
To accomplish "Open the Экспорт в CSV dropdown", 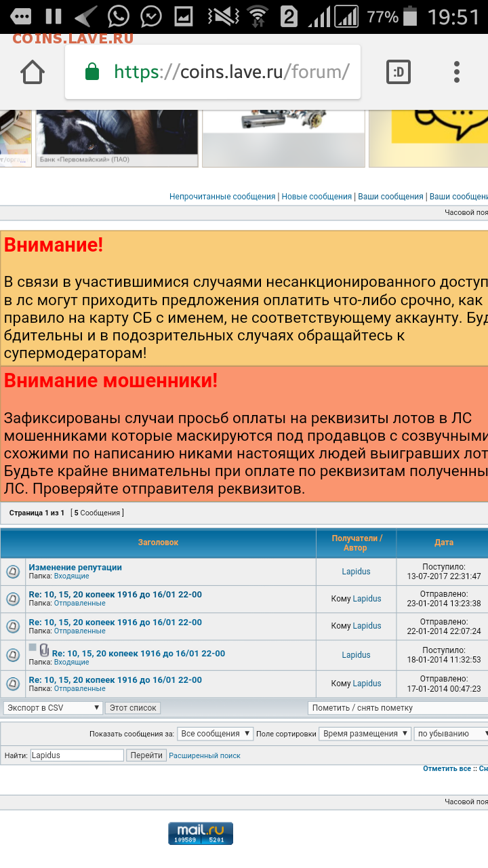I will pos(53,707).
